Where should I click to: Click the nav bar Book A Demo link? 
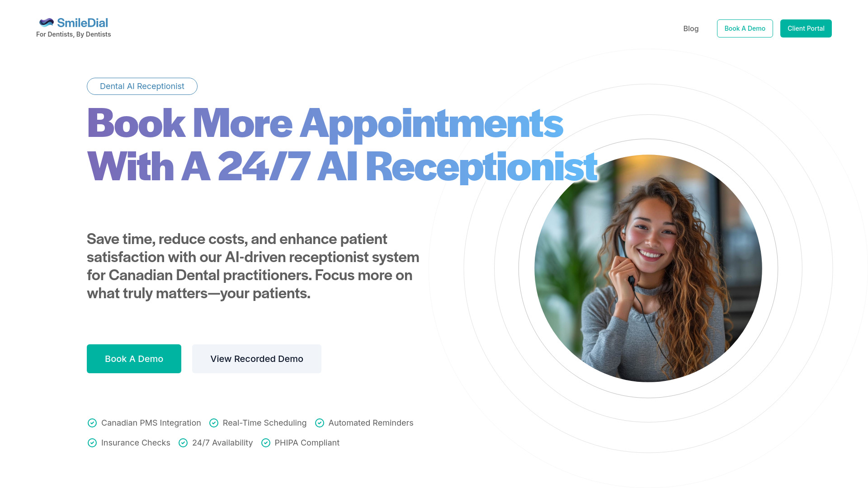pyautogui.click(x=745, y=28)
